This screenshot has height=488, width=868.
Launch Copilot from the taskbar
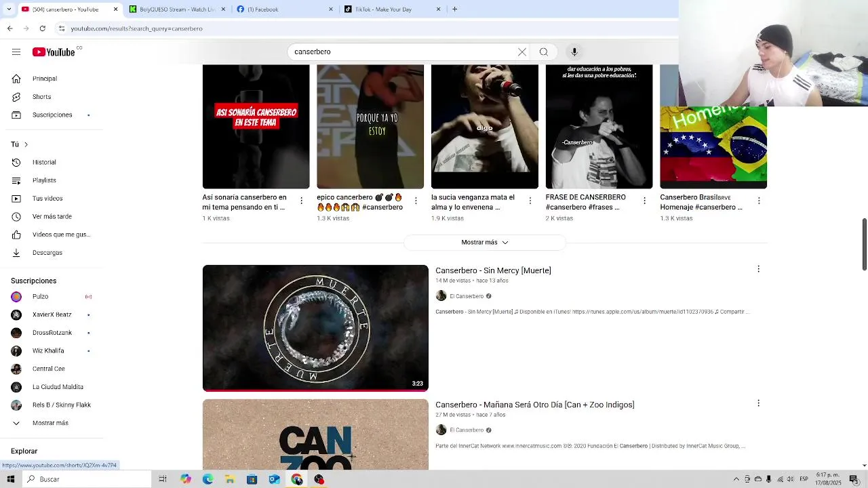tap(185, 479)
